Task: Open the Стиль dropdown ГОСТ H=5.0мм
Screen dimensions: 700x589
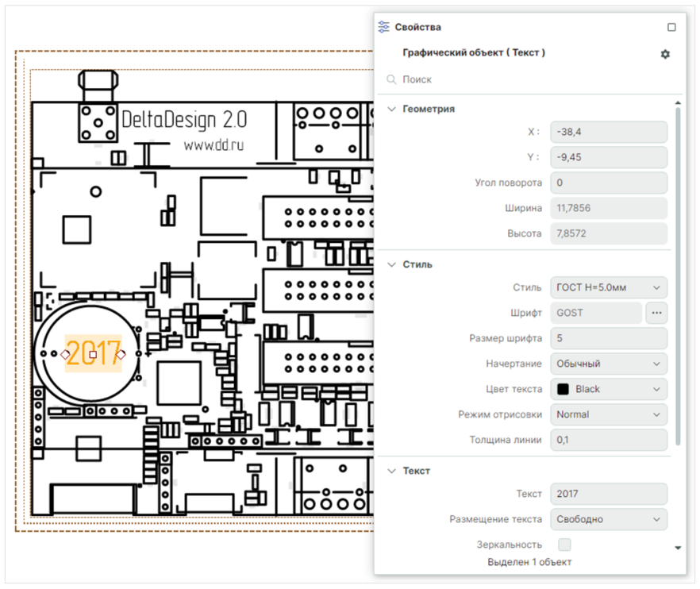Action: click(x=608, y=287)
